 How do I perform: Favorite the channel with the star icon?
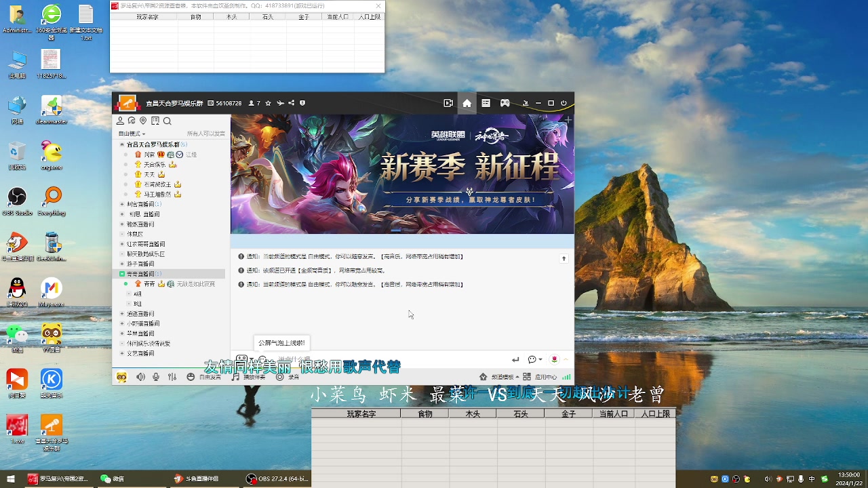268,103
